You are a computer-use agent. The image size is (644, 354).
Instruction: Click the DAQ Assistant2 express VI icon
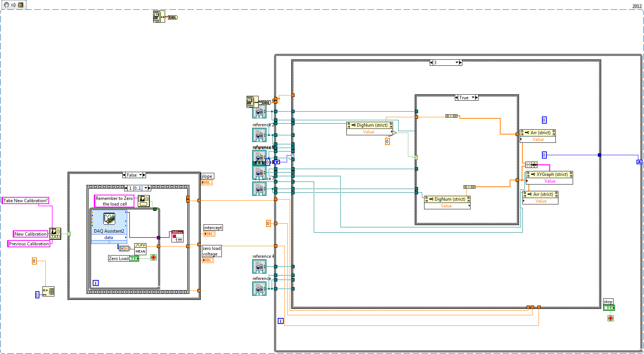click(109, 219)
